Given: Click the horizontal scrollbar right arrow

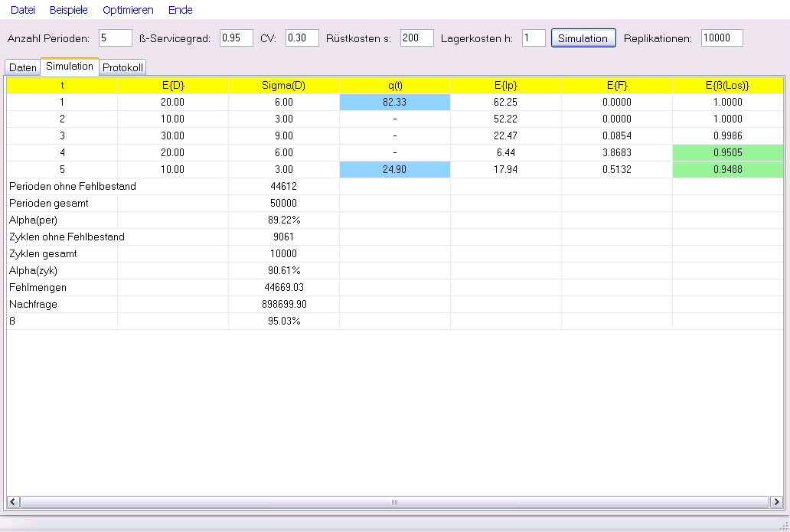Looking at the screenshot, I should (776, 502).
